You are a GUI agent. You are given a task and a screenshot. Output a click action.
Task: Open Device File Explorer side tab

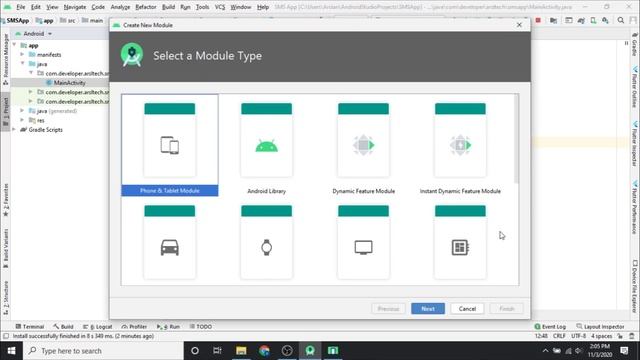[x=635, y=287]
